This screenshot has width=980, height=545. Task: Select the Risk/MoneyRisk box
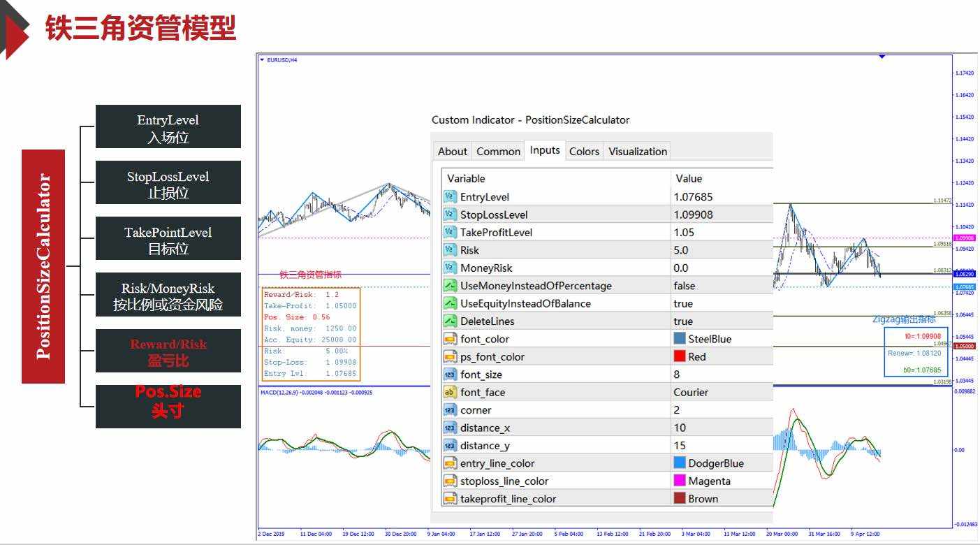pos(168,294)
